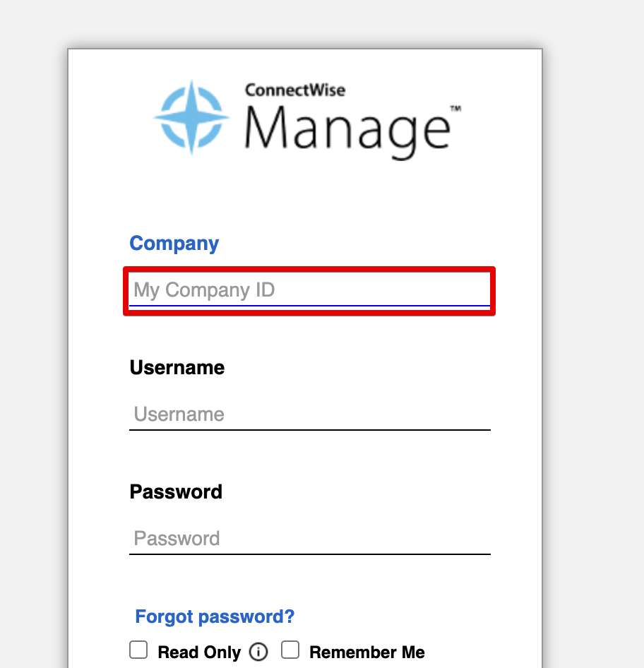Tick the Read Only checkbox

pyautogui.click(x=138, y=650)
